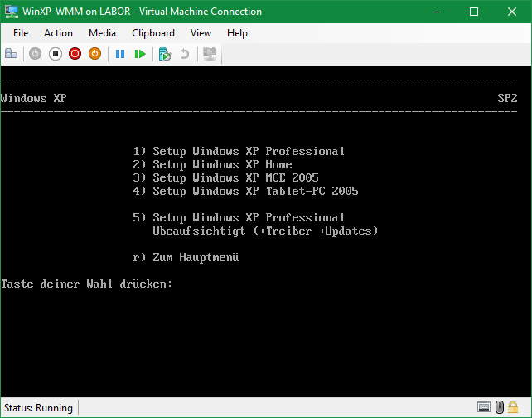Click the Enhanced Session toolbar icon
532x418 pixels.
pos(210,54)
